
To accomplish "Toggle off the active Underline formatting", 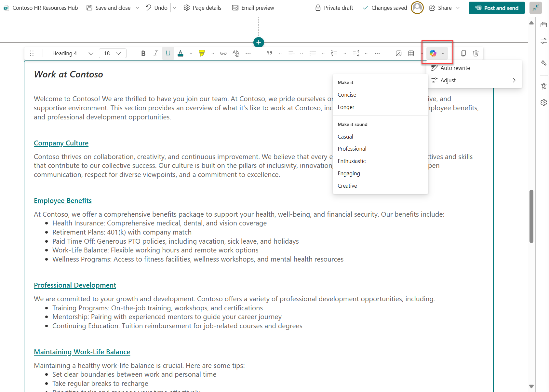I will (168, 53).
